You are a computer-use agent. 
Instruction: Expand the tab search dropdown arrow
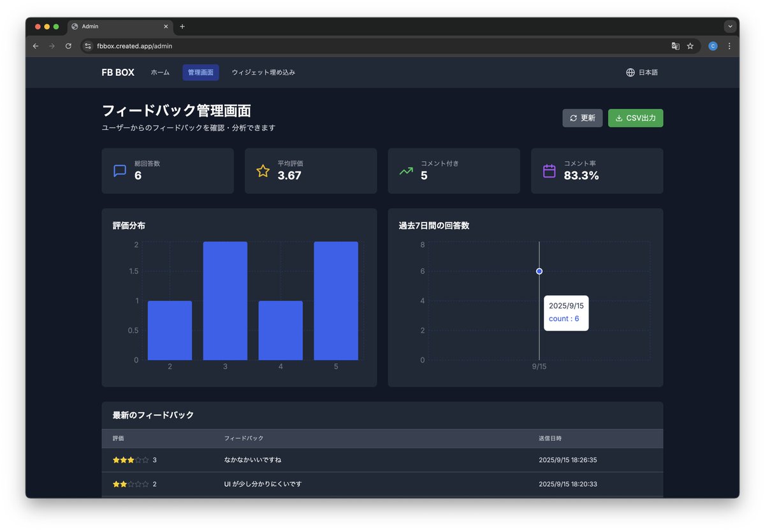(x=730, y=27)
